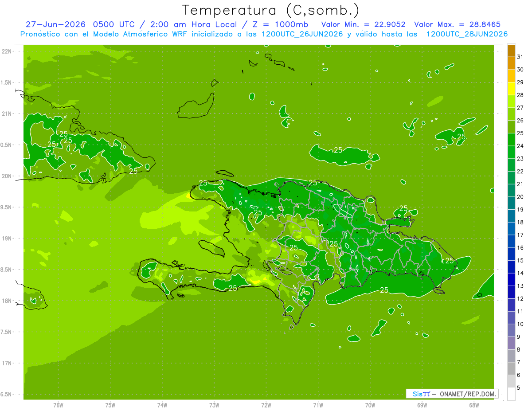Click the 15 colorbar legend value
Screen dimensions: 532x411
(520, 261)
